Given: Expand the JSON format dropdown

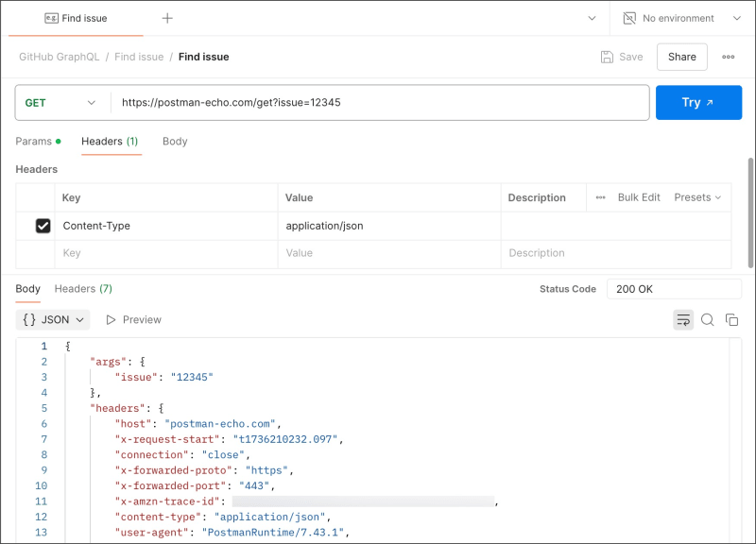Looking at the screenshot, I should click(x=54, y=320).
